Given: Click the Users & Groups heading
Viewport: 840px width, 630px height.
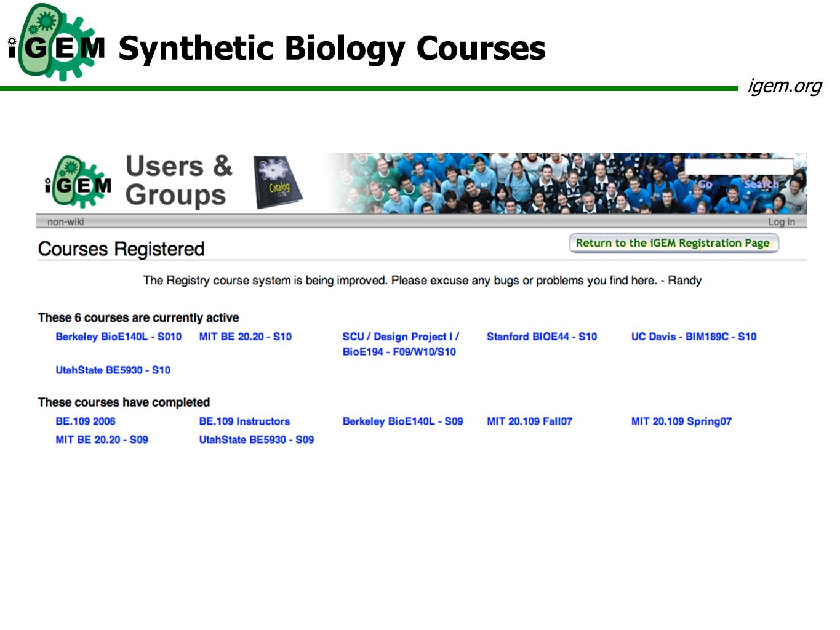Looking at the screenshot, I should pyautogui.click(x=179, y=180).
